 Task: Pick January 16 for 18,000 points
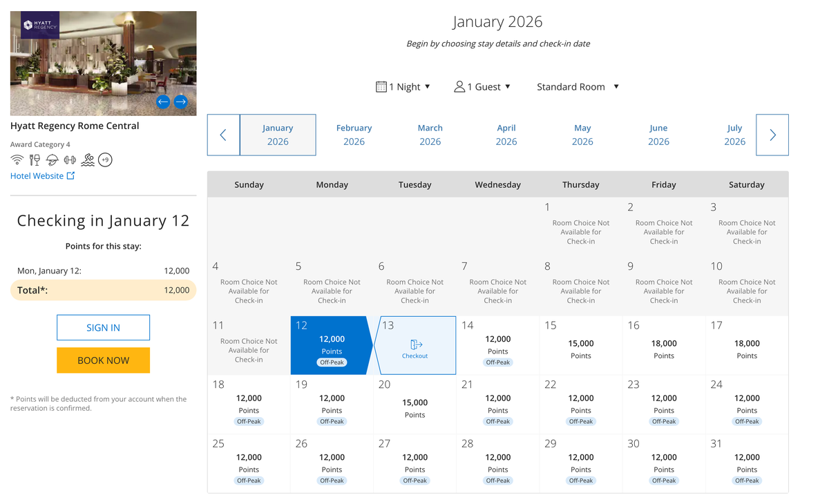[x=663, y=345]
